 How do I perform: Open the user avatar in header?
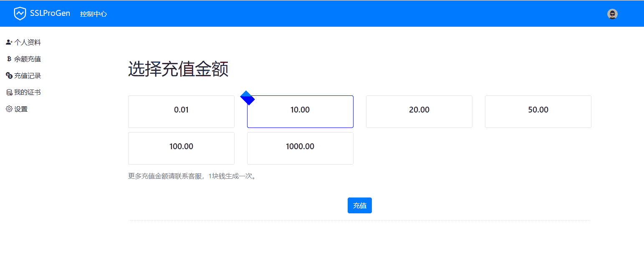612,14
